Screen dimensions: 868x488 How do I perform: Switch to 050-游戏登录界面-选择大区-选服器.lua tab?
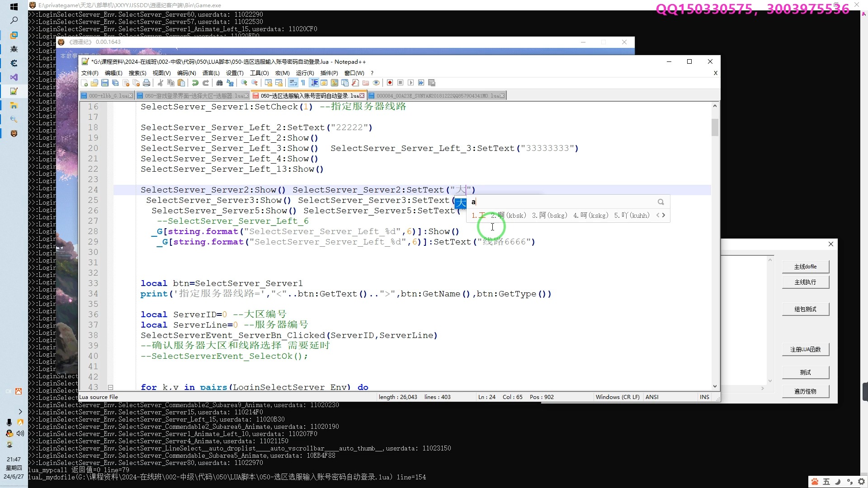pos(194,96)
